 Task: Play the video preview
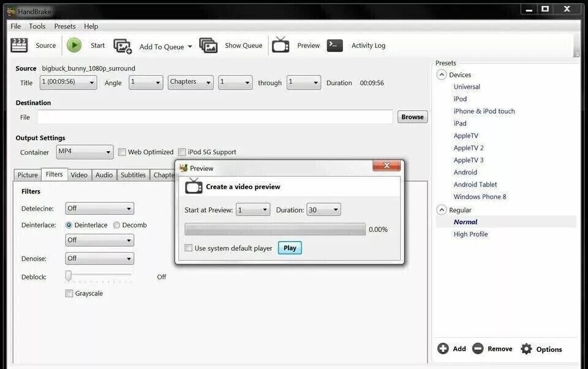coord(289,248)
